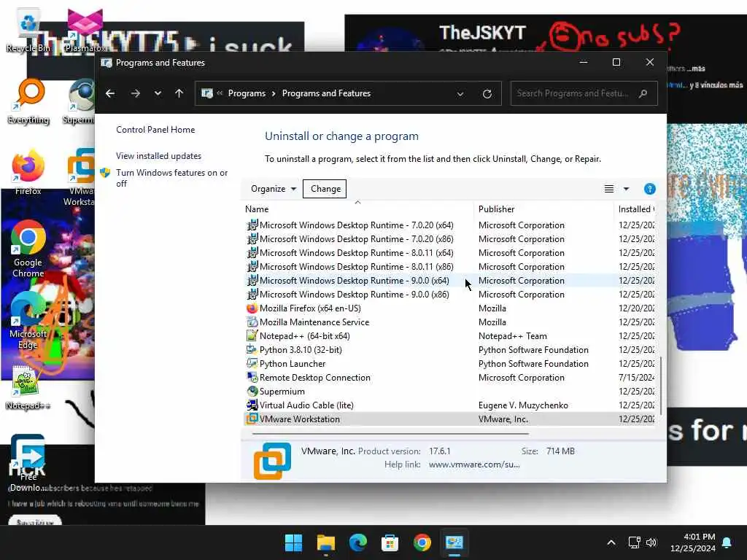The height and width of the screenshot is (560, 747).
Task: Go forward with the navigation arrow
Action: [135, 93]
